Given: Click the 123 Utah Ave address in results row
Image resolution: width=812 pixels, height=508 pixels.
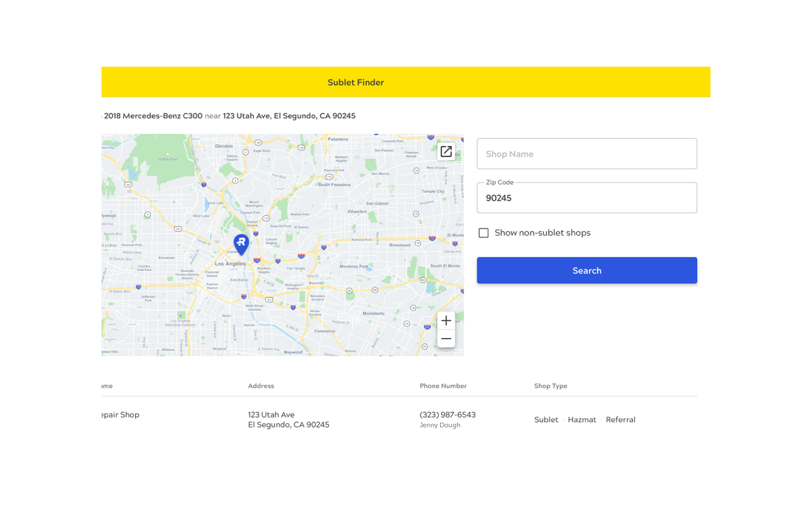Looking at the screenshot, I should 271,415.
